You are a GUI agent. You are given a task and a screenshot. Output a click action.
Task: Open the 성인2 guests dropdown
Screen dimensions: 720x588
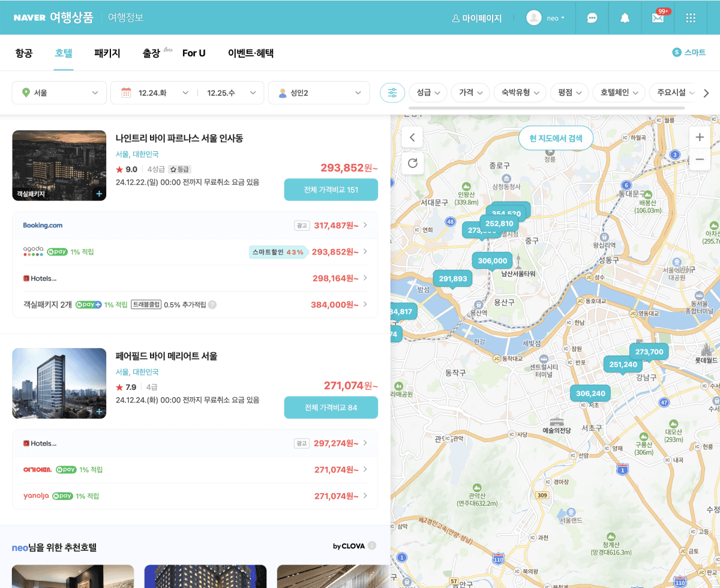[319, 93]
